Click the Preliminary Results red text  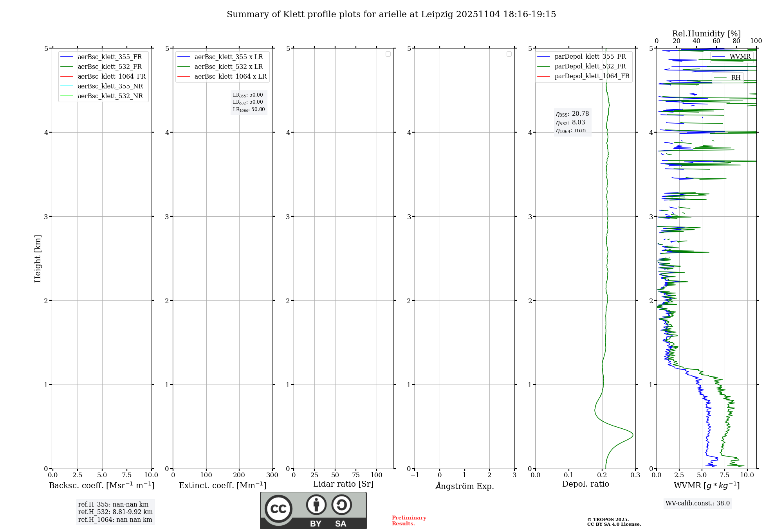tap(409, 520)
